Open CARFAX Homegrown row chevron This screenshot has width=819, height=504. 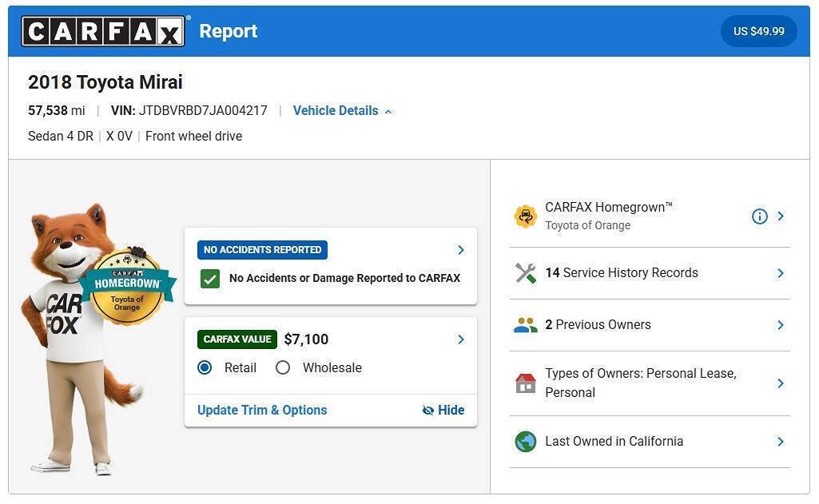[x=781, y=216]
